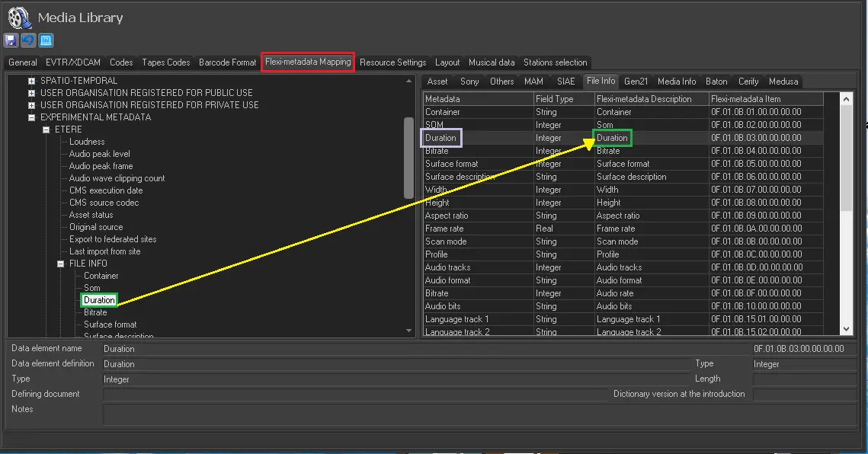Select Loudness in the metadata tree
Viewport: 868px width, 454px height.
coord(87,142)
